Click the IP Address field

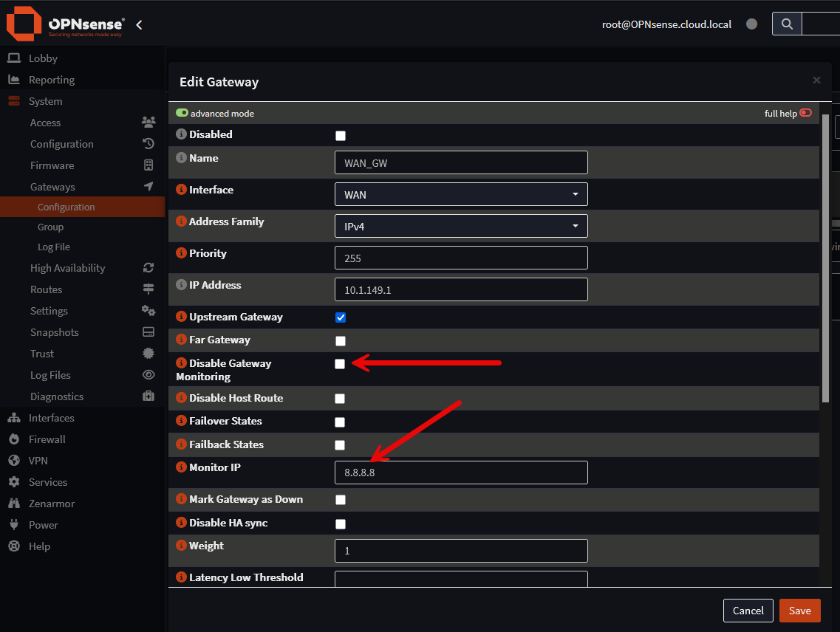click(x=461, y=289)
